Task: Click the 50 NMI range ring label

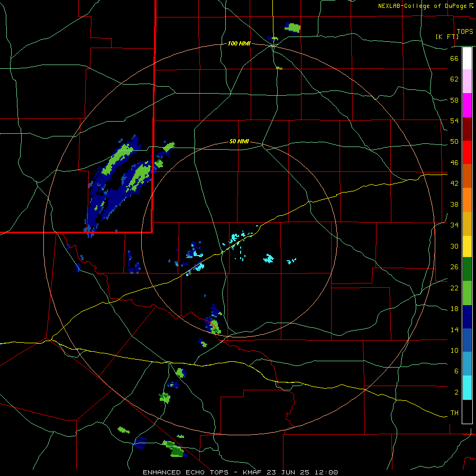Action: pyautogui.click(x=239, y=141)
